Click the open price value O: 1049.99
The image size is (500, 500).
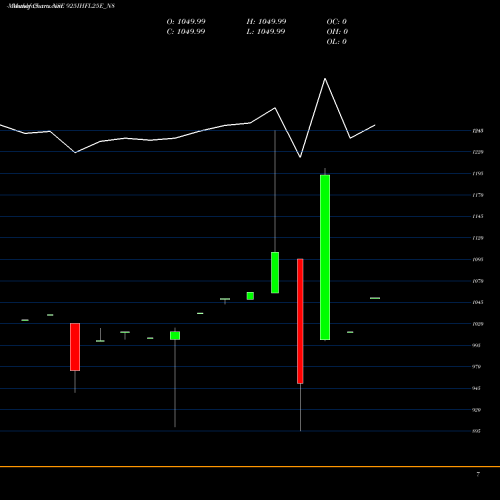pyautogui.click(x=186, y=22)
